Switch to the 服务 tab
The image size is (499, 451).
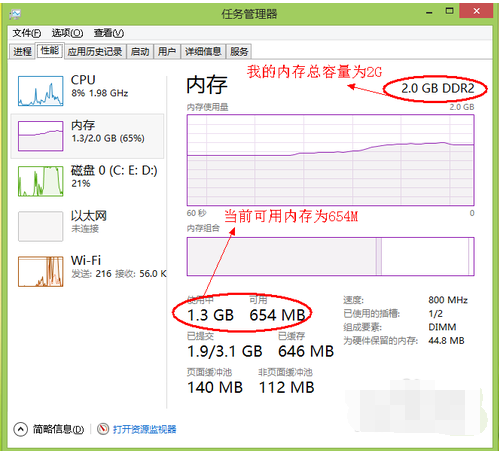(239, 52)
